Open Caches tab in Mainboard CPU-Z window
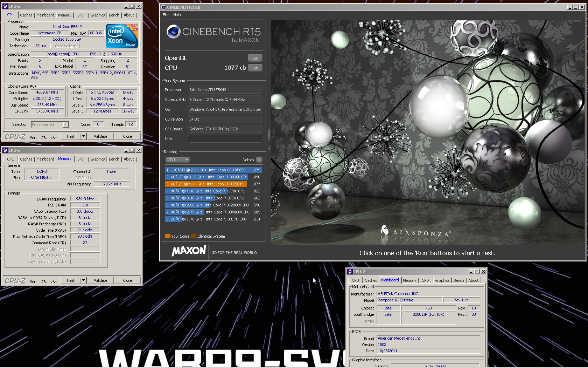 coord(371,280)
